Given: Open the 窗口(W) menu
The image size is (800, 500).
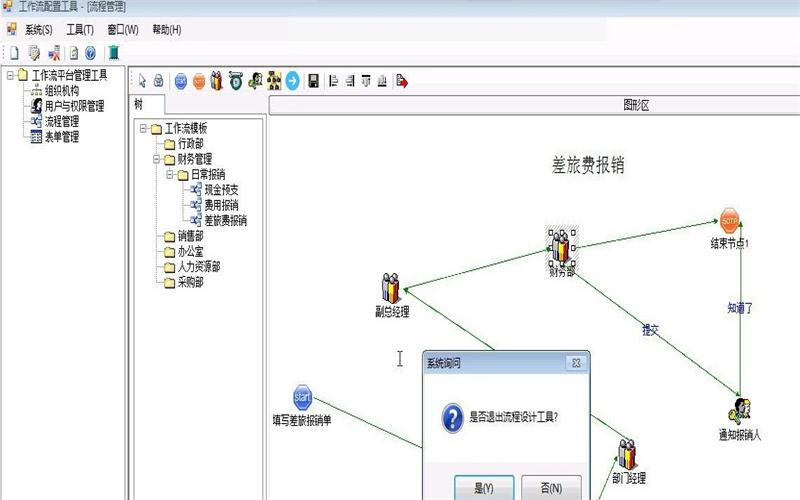Looking at the screenshot, I should [x=122, y=30].
